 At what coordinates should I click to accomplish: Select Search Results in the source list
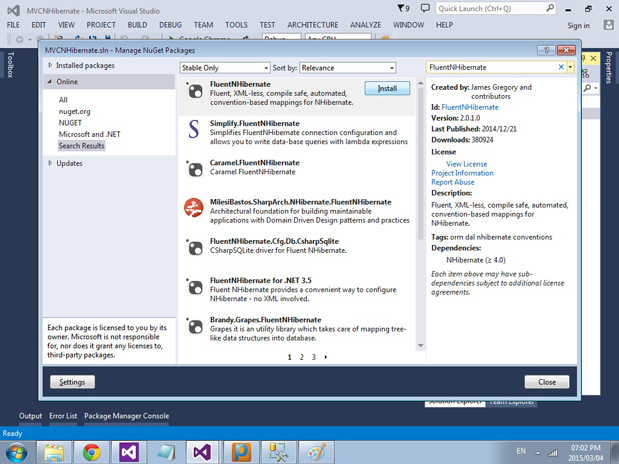tap(81, 146)
